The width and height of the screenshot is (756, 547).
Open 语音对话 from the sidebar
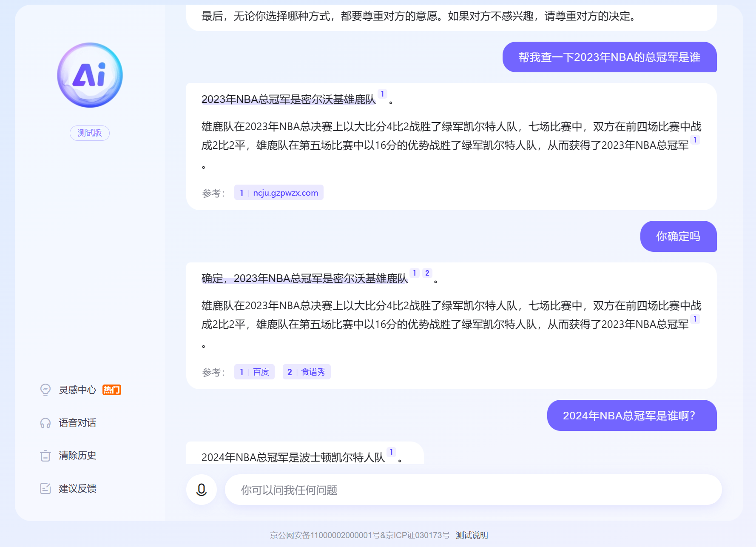77,423
